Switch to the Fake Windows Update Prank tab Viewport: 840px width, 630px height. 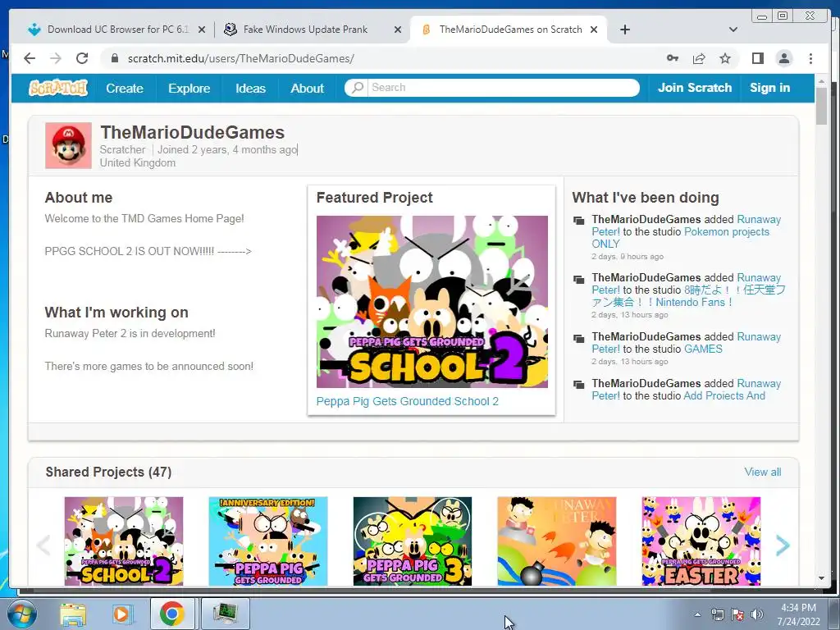(x=312, y=30)
